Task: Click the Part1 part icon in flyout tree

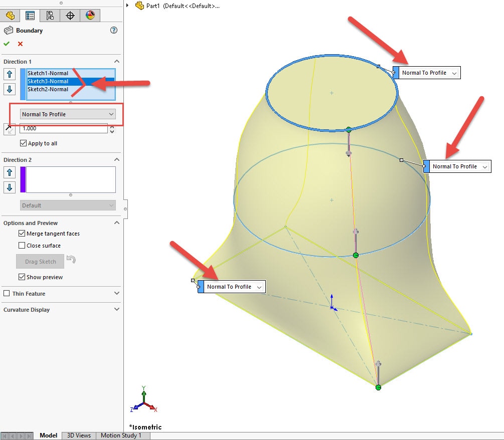Action: (x=139, y=6)
